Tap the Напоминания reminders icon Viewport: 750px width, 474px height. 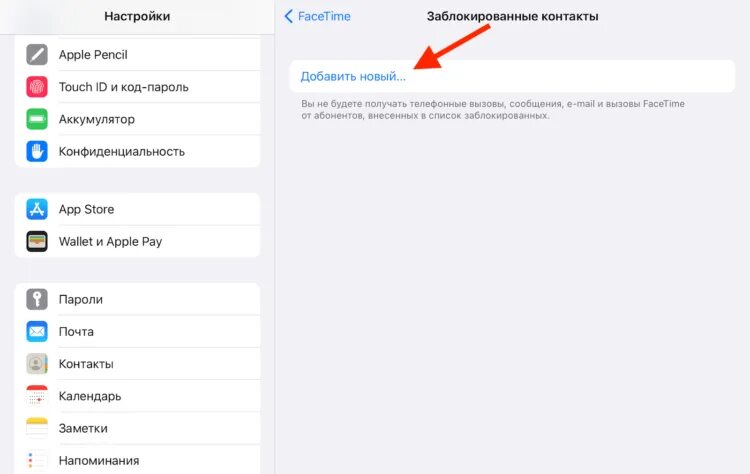pos(37,461)
